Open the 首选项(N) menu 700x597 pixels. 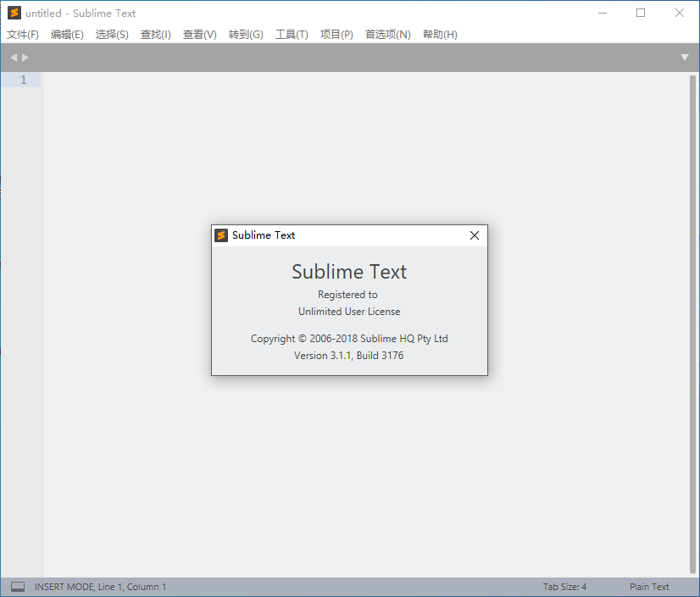(387, 35)
